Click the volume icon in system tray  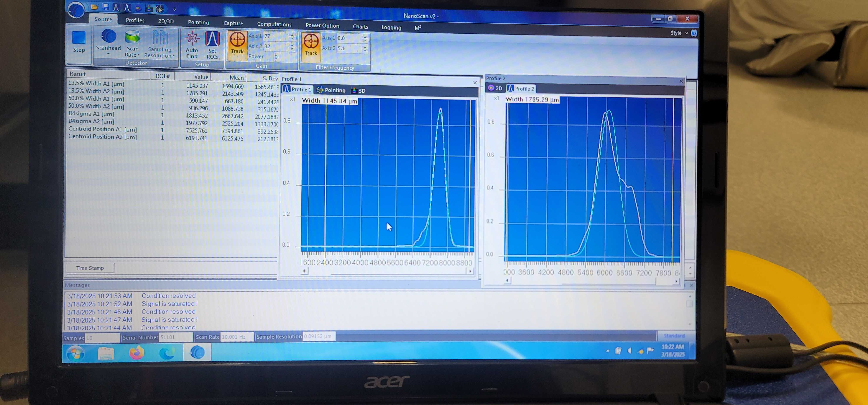coord(629,351)
